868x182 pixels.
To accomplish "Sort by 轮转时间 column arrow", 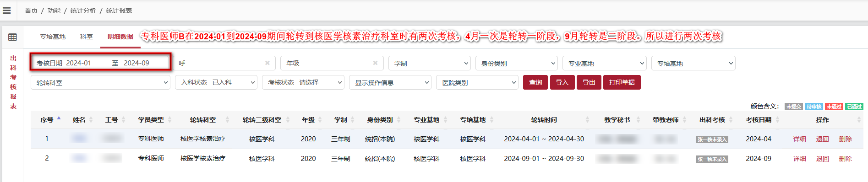I will tap(587, 120).
